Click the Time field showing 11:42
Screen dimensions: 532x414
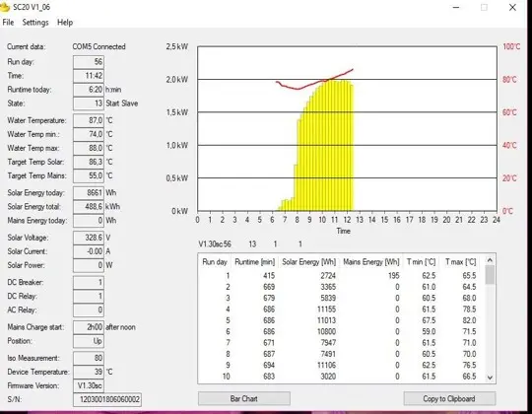coord(89,76)
